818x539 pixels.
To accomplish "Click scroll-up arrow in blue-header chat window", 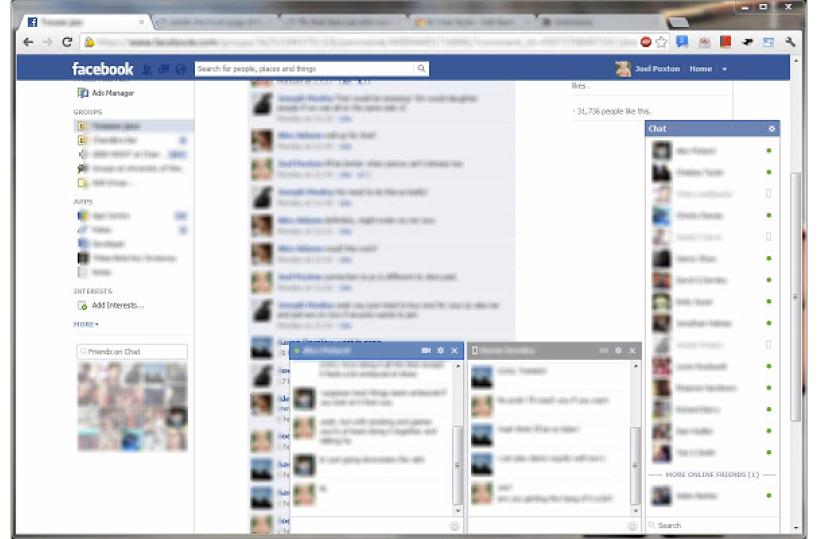I will [458, 366].
